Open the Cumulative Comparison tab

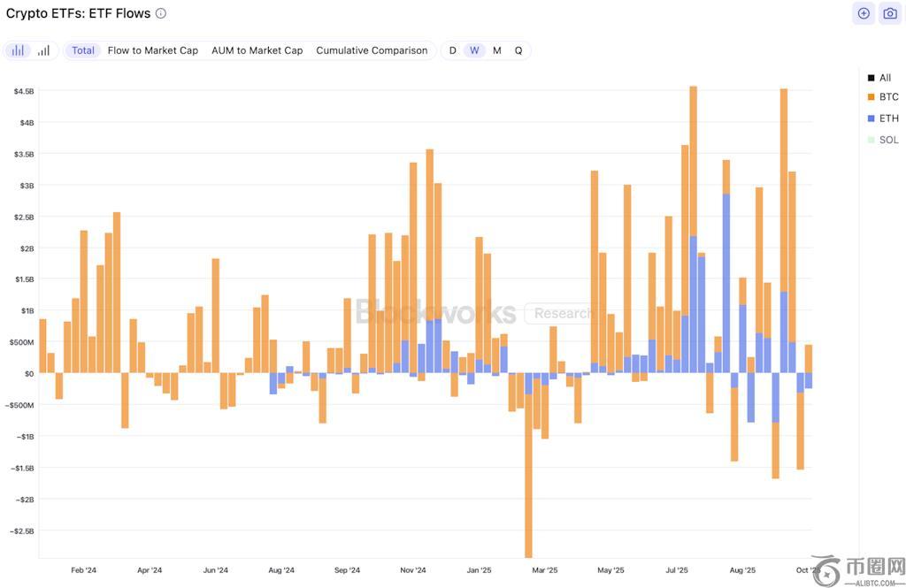pos(372,50)
